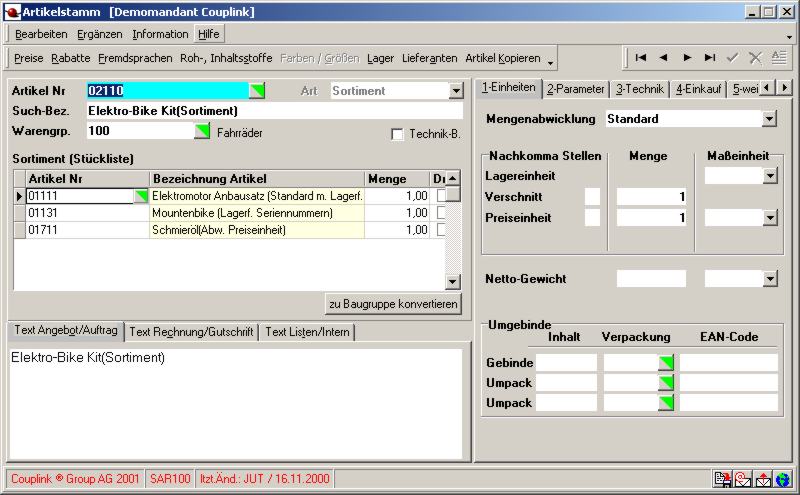Jump to the last record arrow
800x495 pixels.
pos(710,58)
